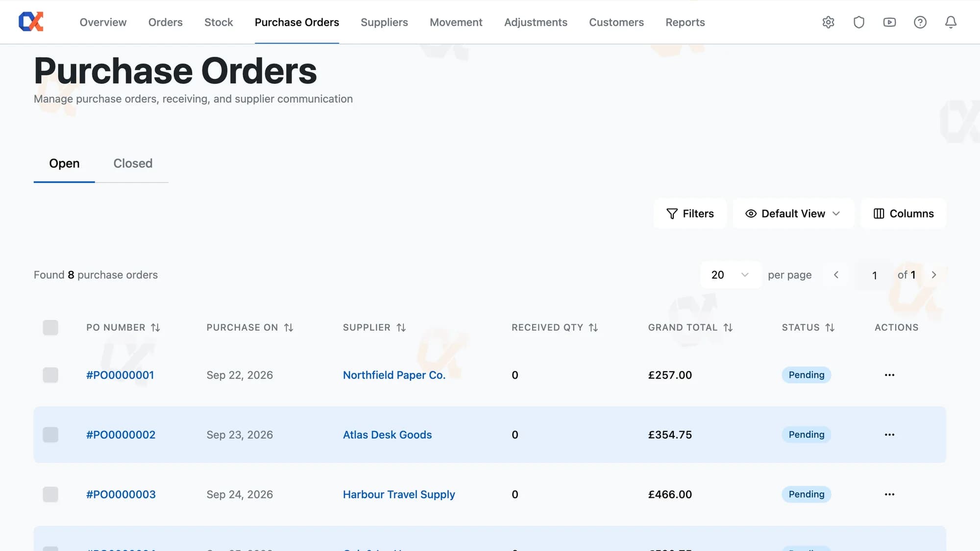Screen dimensions: 980x551
Task: Open the Columns button
Action: (x=903, y=214)
